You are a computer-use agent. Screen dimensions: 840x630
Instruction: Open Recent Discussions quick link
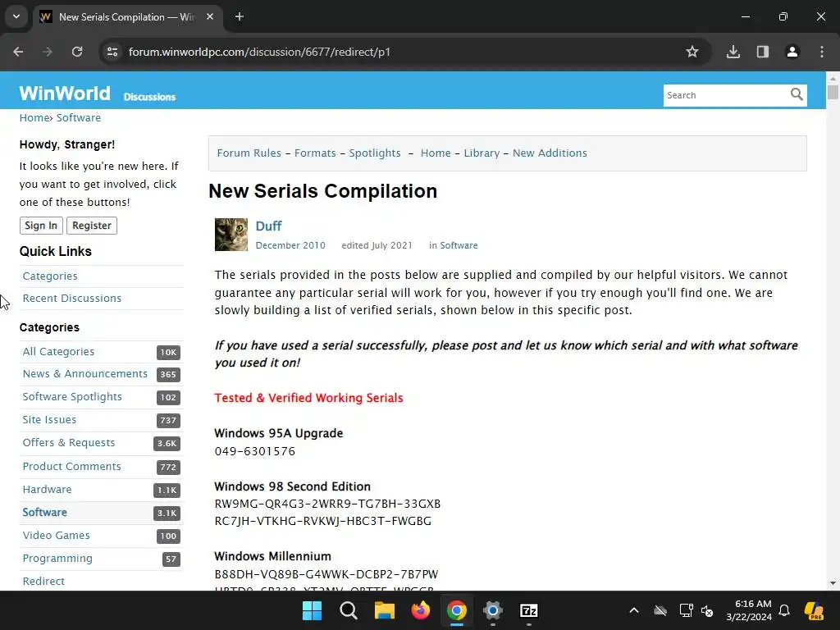(x=72, y=299)
